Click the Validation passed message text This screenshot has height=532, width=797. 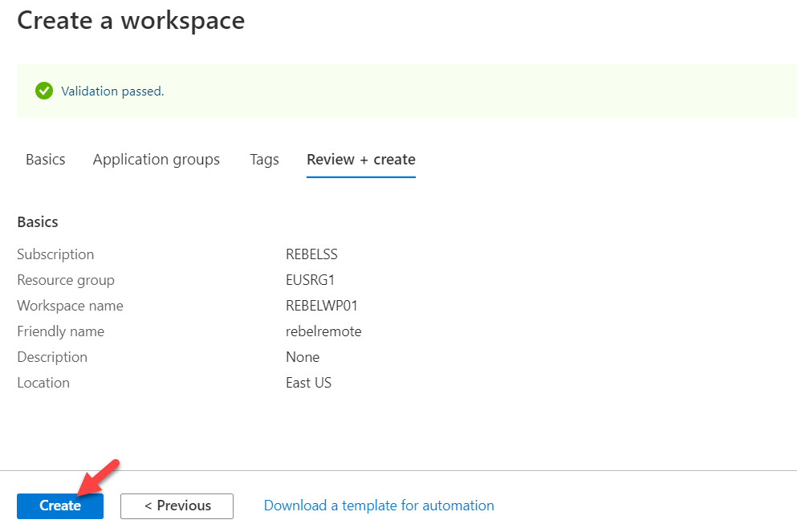(x=112, y=91)
